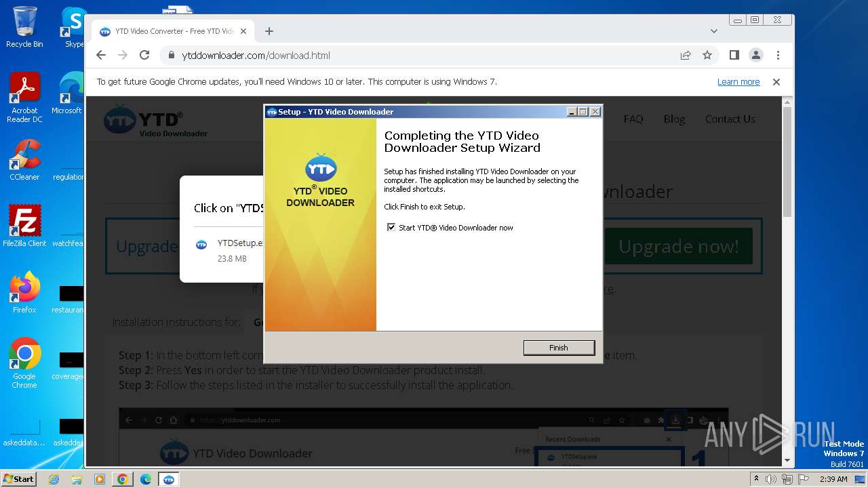Launch Firefox from the desktop
Screen dimensions: 868x488
[24, 293]
